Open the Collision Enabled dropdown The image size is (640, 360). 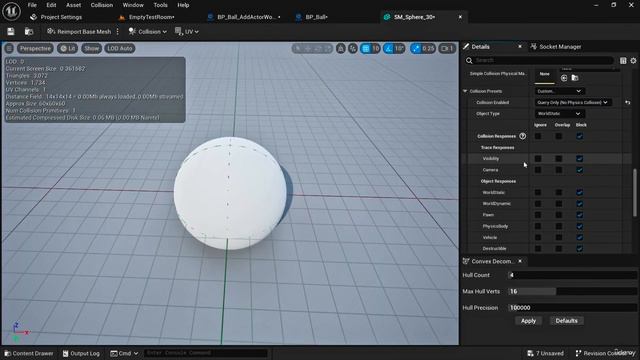point(573,102)
